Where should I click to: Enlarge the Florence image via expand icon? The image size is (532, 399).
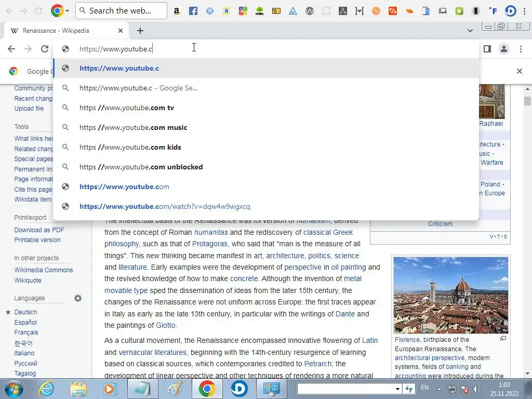coord(503,338)
